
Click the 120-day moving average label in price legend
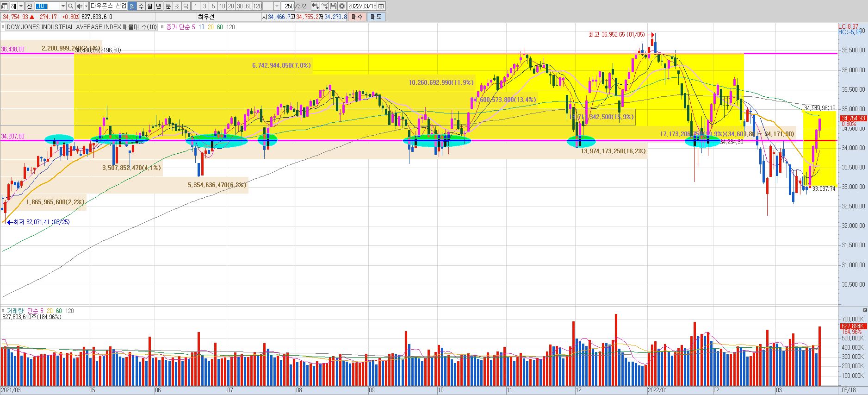point(231,27)
